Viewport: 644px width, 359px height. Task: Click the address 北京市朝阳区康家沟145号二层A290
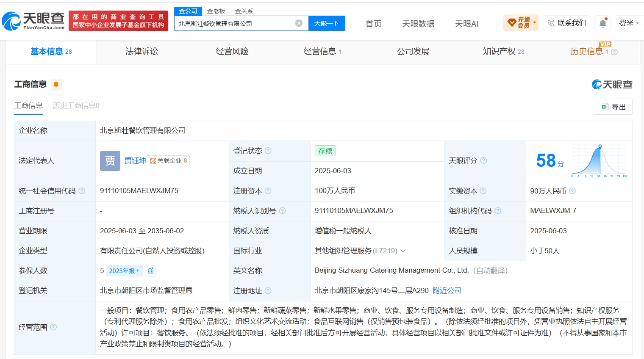(372, 291)
